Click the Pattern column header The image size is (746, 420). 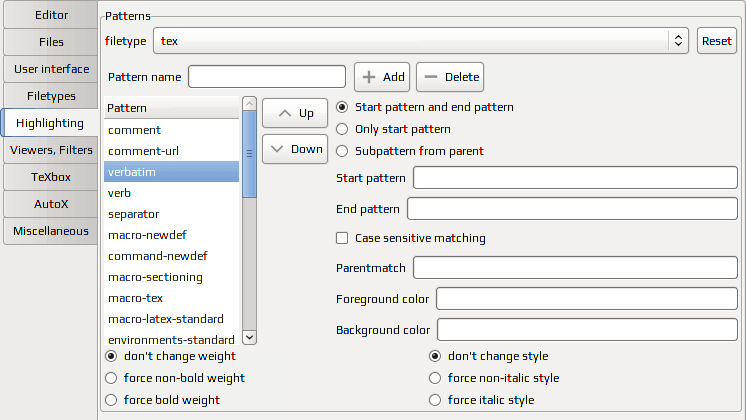point(171,108)
